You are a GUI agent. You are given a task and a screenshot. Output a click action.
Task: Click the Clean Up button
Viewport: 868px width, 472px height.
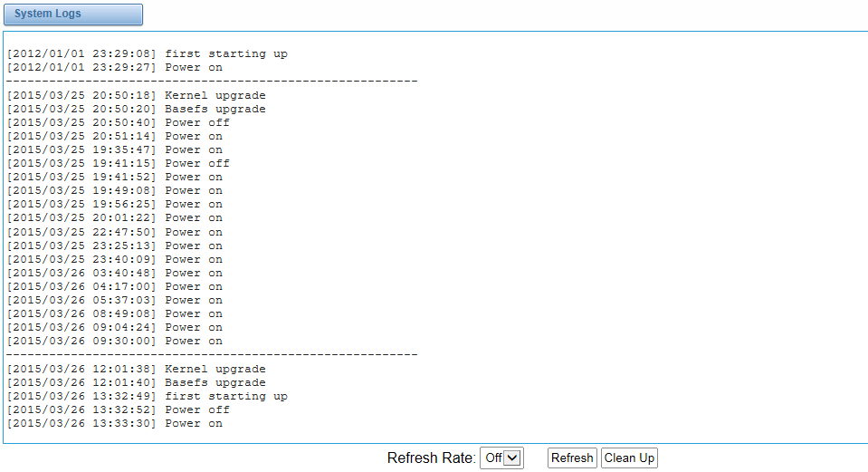tap(629, 458)
